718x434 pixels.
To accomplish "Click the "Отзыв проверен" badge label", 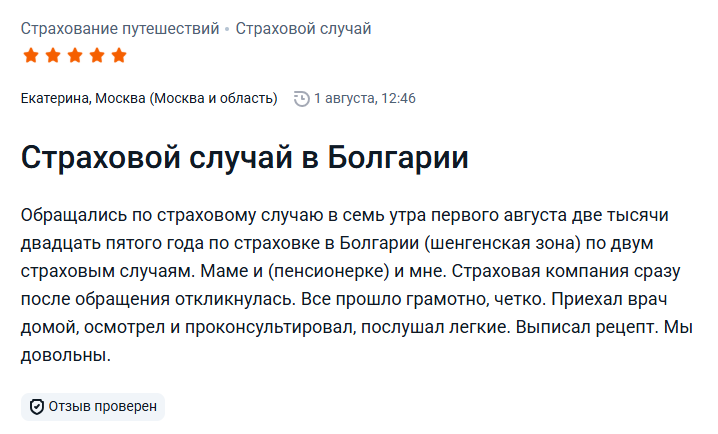I will (103, 406).
